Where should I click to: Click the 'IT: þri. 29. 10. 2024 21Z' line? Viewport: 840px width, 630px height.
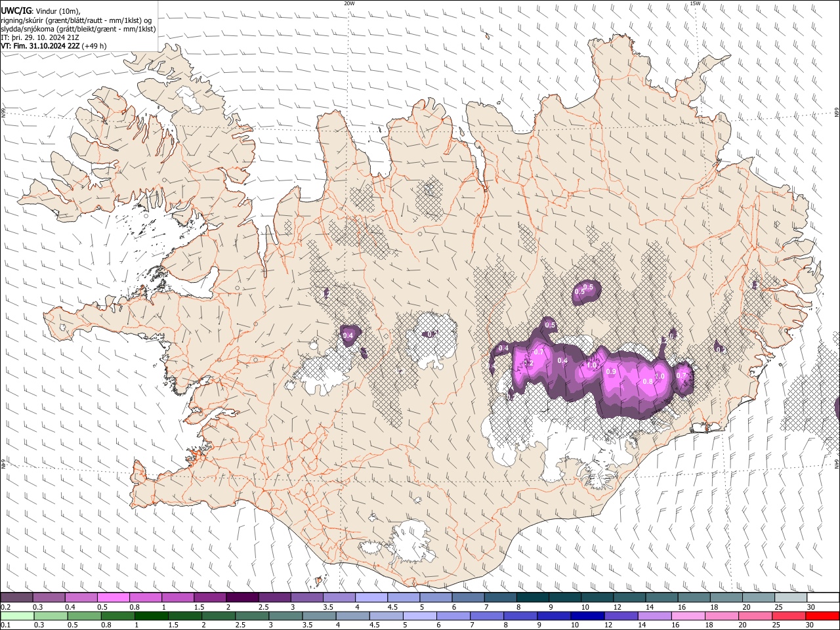(x=41, y=37)
